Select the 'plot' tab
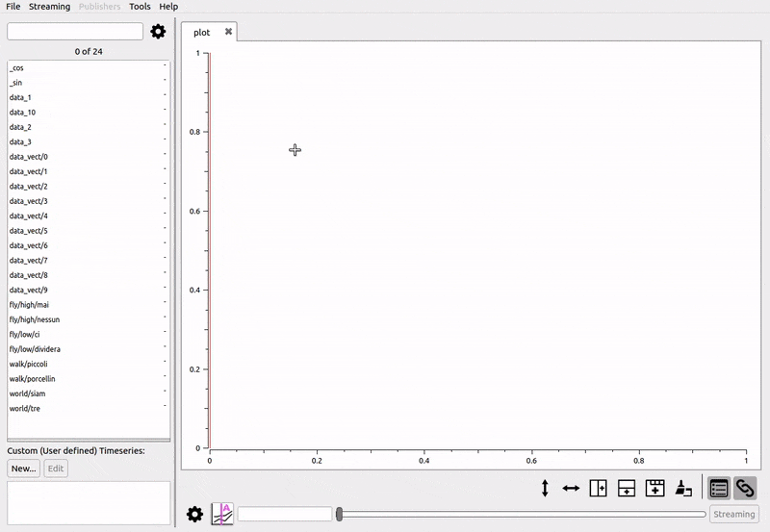The width and height of the screenshot is (770, 532). 202,33
